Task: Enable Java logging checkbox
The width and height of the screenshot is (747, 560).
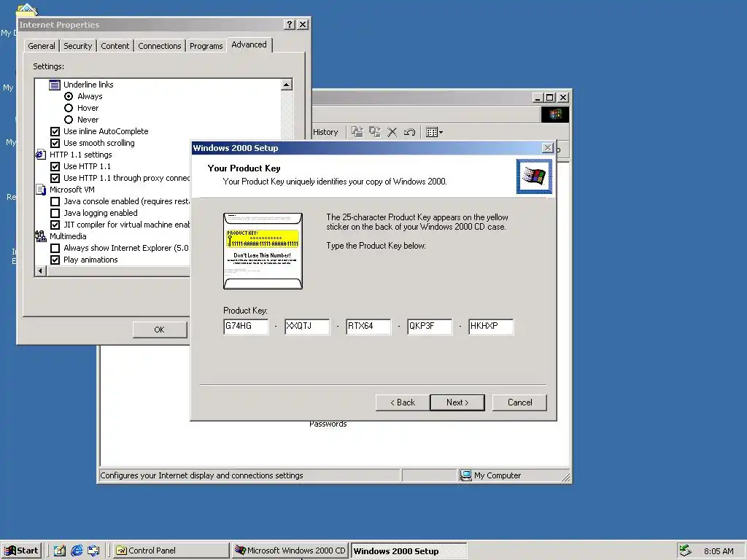Action: click(x=55, y=213)
